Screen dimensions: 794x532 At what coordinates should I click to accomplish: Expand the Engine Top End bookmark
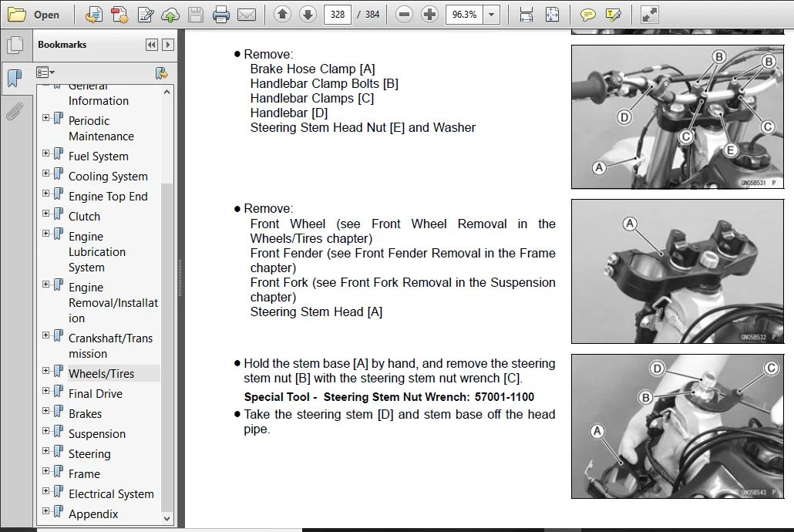click(x=45, y=193)
